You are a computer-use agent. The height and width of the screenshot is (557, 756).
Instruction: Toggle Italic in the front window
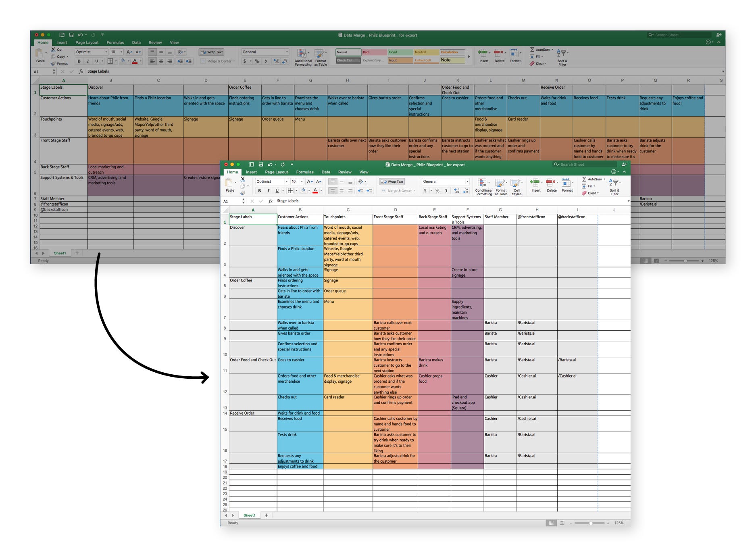click(268, 191)
